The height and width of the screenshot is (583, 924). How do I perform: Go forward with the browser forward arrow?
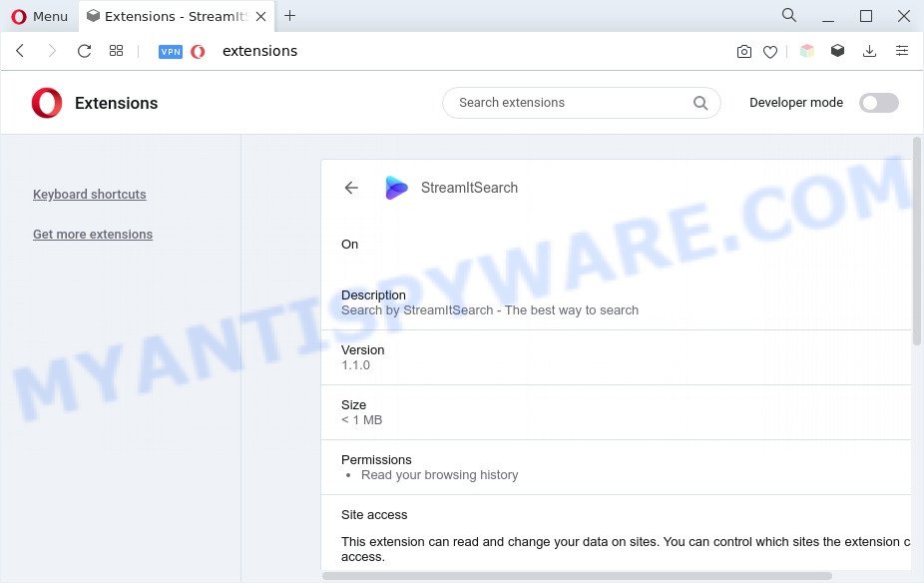pos(52,51)
